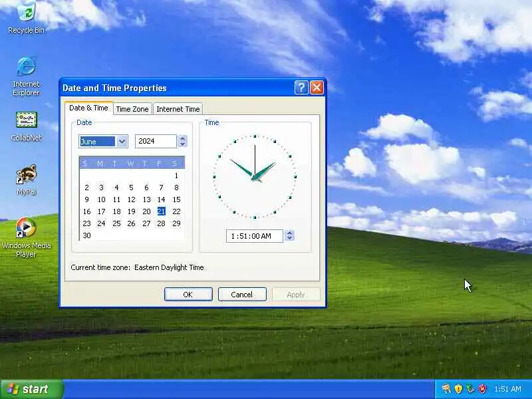Select day 26 in the calendar
The height and width of the screenshot is (399, 532).
tap(131, 223)
